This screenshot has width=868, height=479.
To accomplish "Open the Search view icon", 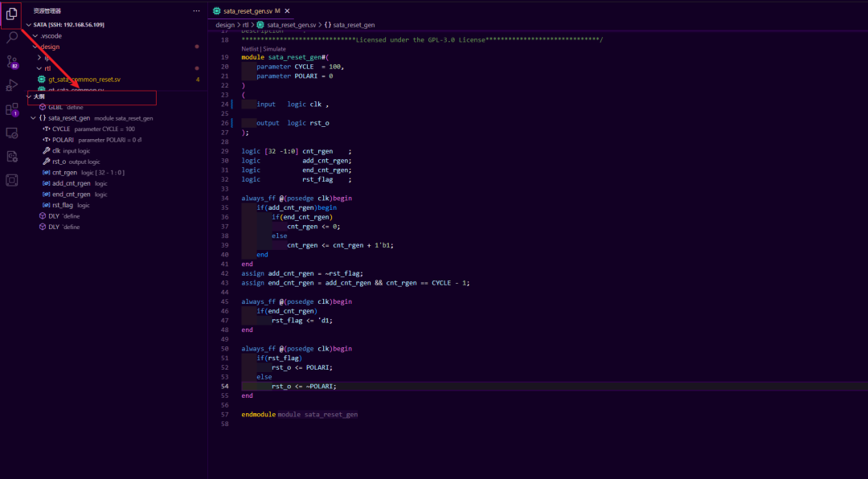I will (x=12, y=37).
